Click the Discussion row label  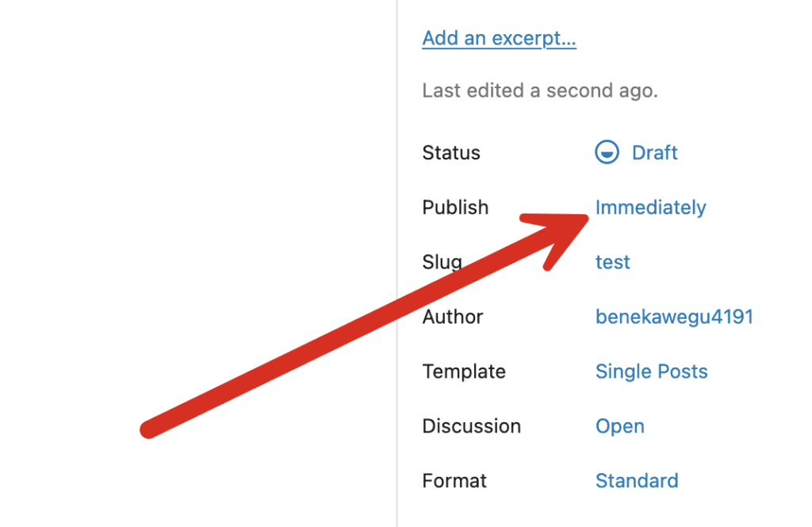pyautogui.click(x=471, y=426)
